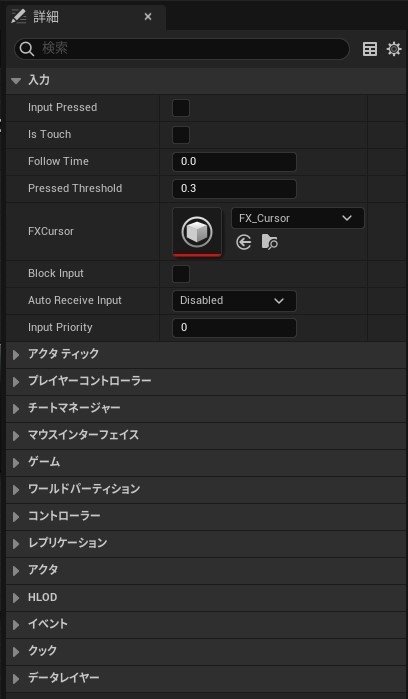408x699 pixels.
Task: Edit the Pressed Threshold value field
Action: [234, 189]
